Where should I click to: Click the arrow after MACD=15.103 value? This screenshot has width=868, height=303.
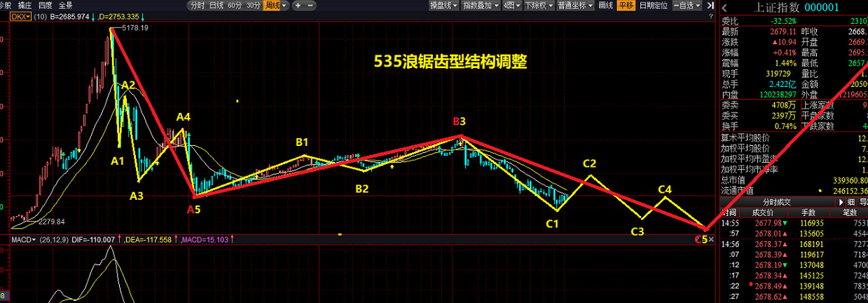[x=232, y=240]
